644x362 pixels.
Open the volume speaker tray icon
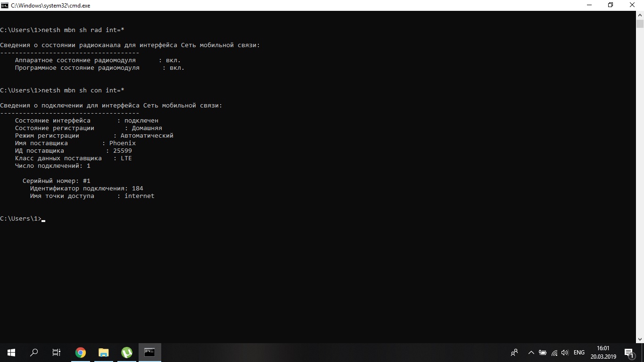(565, 353)
